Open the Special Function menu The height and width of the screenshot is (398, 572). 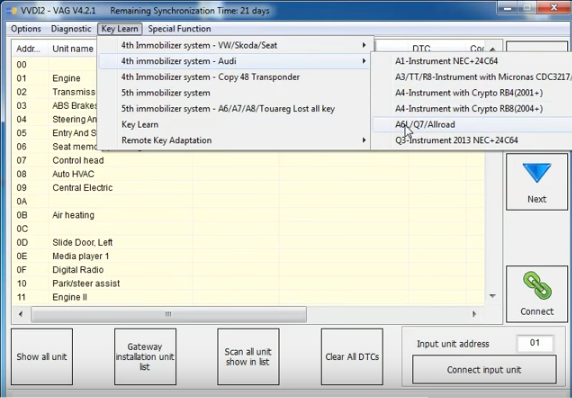179,29
